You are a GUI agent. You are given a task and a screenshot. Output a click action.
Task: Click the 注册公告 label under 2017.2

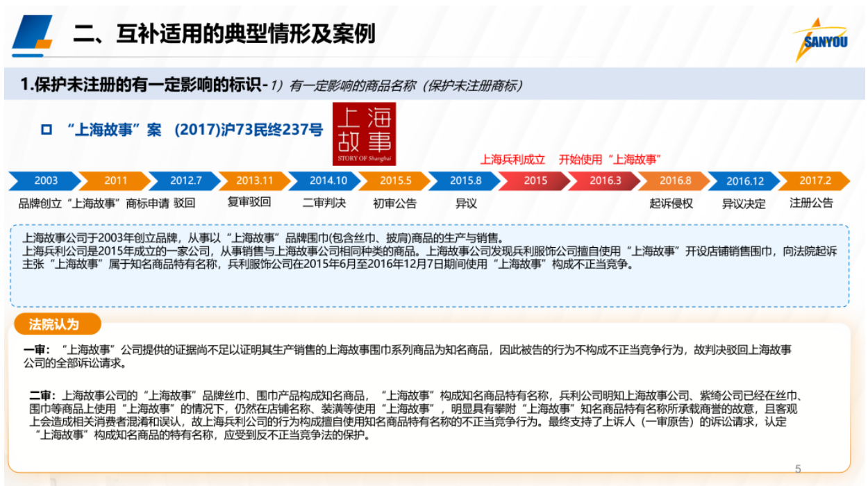click(811, 203)
